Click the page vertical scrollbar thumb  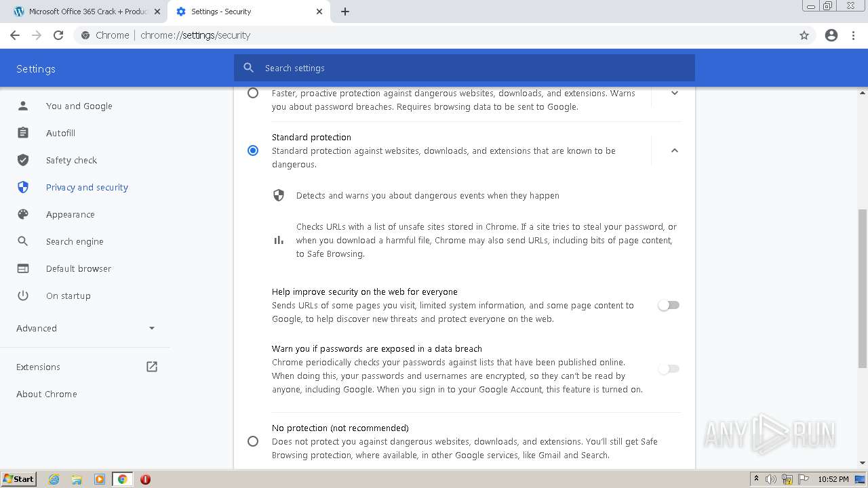(x=863, y=289)
